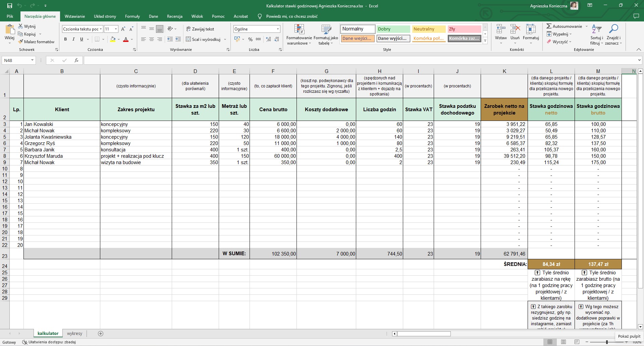Open Sortuj i filtruj tool
This screenshot has width=644, height=346.
[596, 35]
